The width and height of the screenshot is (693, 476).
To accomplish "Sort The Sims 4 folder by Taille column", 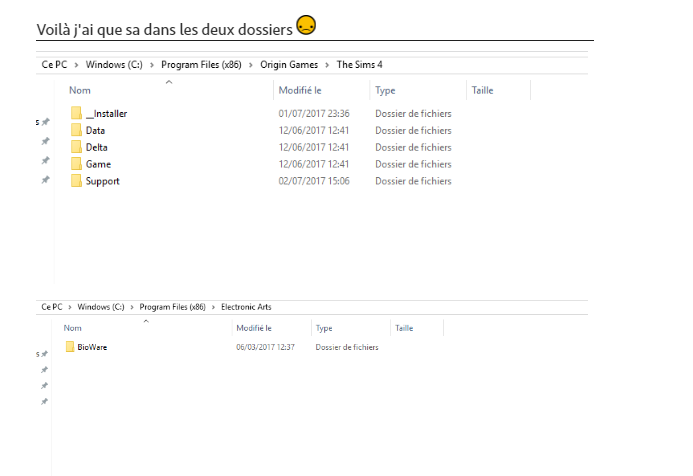I will [482, 90].
